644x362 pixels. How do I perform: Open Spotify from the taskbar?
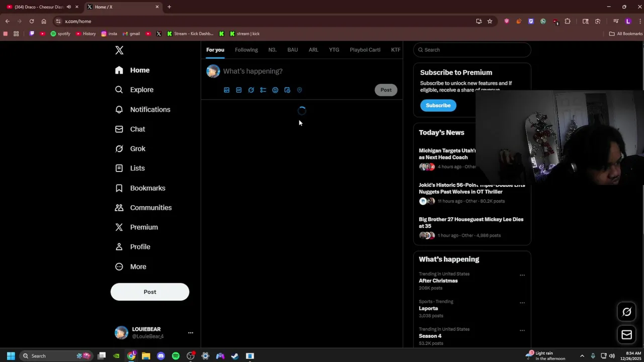[176, 356]
